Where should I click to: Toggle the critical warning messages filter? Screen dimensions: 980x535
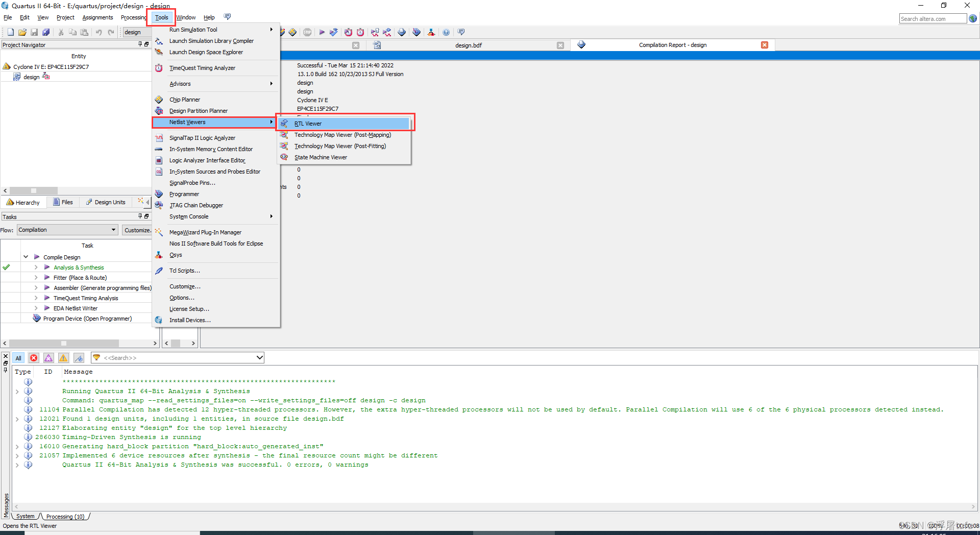coord(48,358)
